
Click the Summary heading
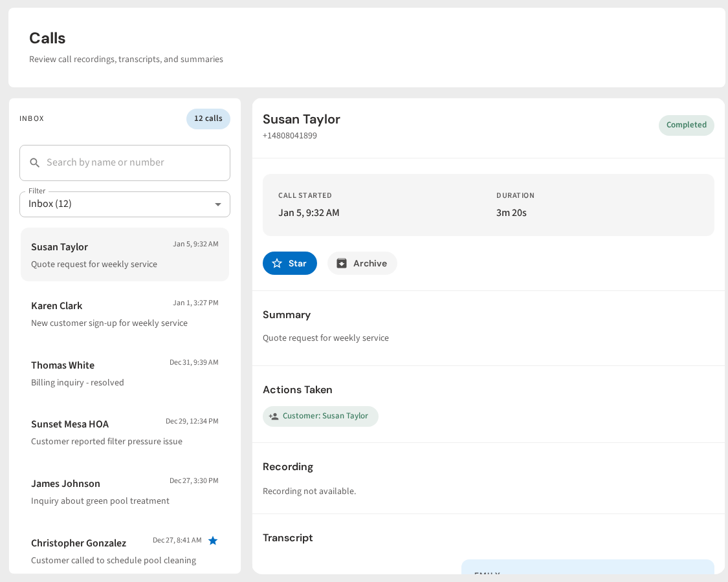[x=287, y=315]
